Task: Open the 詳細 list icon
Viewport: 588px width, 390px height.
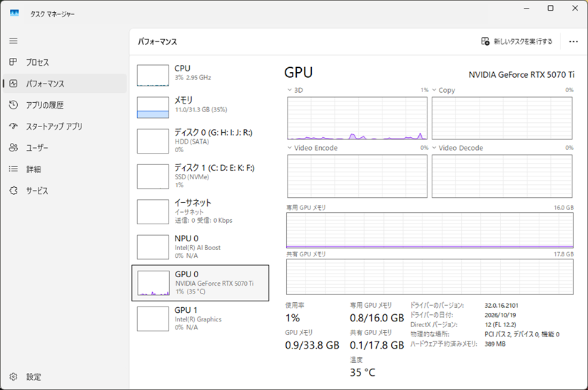Action: click(13, 169)
